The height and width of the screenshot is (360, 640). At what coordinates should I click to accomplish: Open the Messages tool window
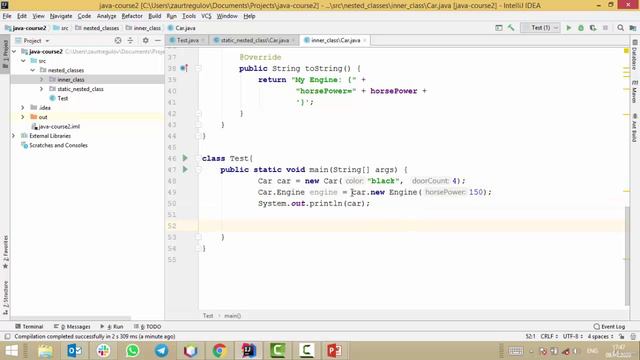(x=72, y=327)
